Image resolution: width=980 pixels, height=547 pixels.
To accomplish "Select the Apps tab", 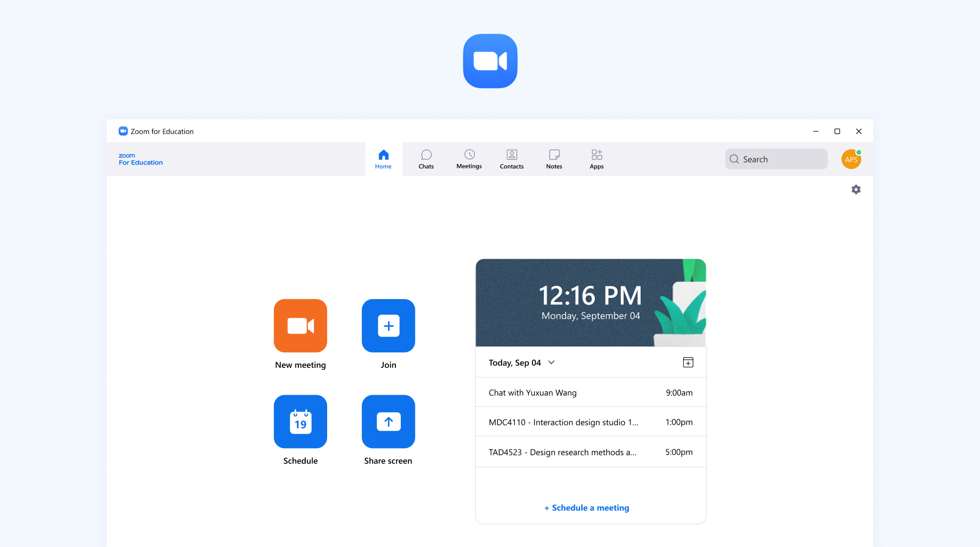I will (x=596, y=159).
